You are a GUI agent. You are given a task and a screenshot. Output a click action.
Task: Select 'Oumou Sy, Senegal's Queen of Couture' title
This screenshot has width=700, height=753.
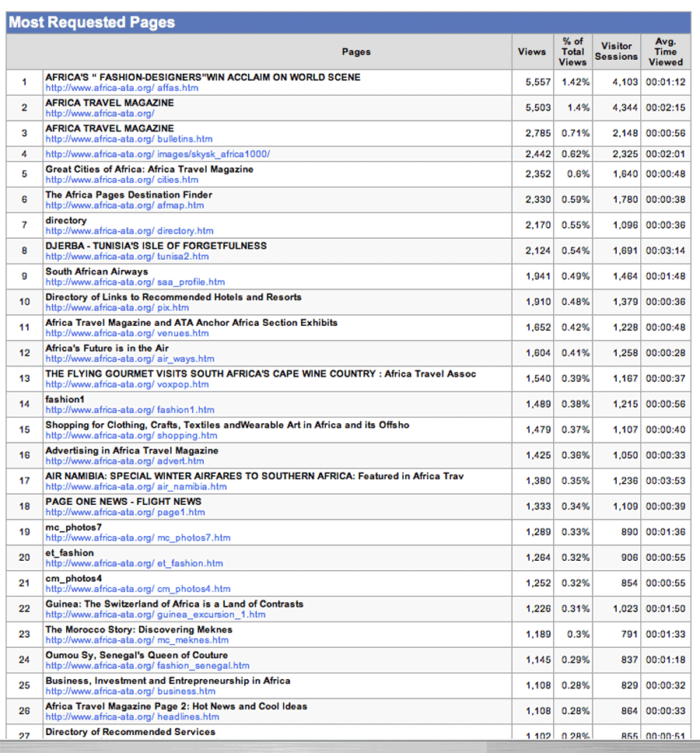coord(137,655)
